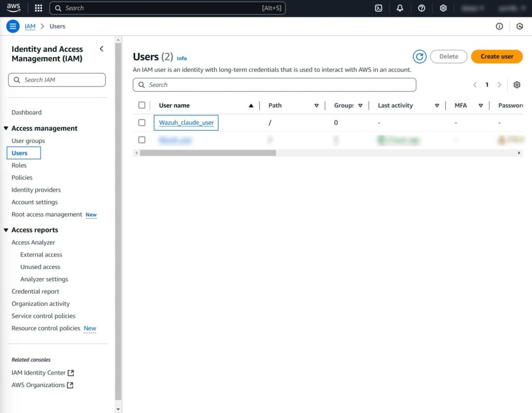
Task: Refresh the users list
Action: (419, 57)
